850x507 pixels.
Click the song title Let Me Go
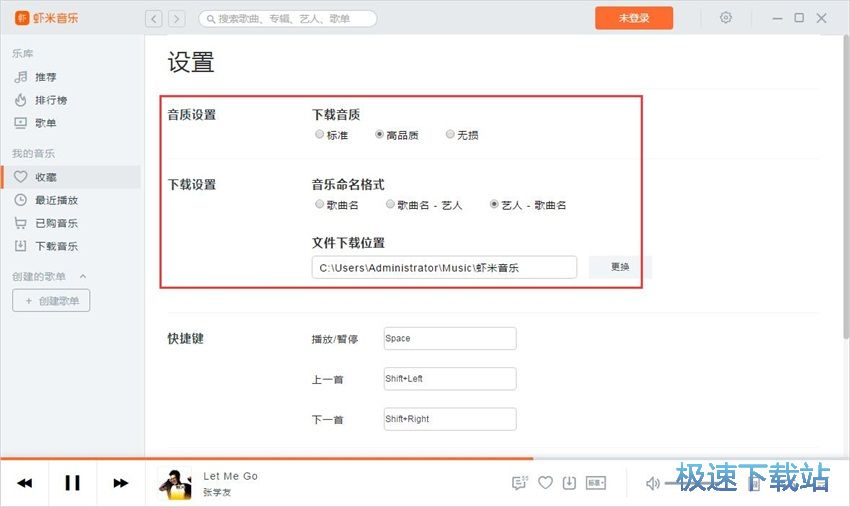[230, 476]
